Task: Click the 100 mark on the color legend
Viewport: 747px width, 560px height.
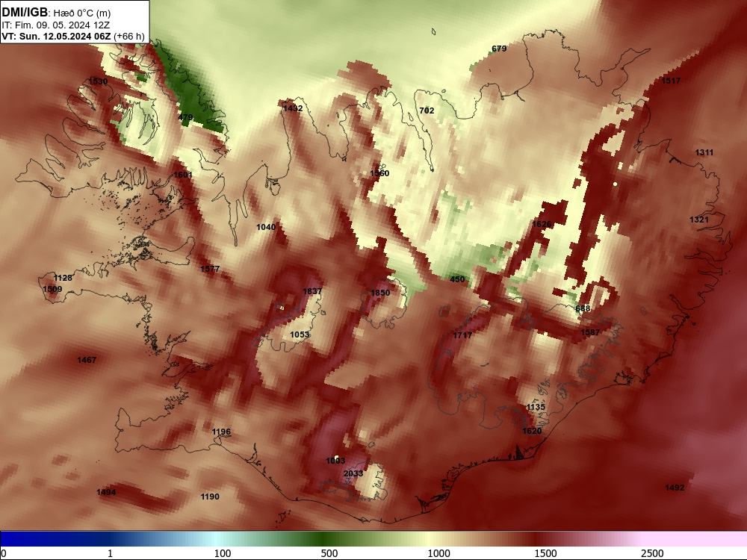Action: point(223,553)
